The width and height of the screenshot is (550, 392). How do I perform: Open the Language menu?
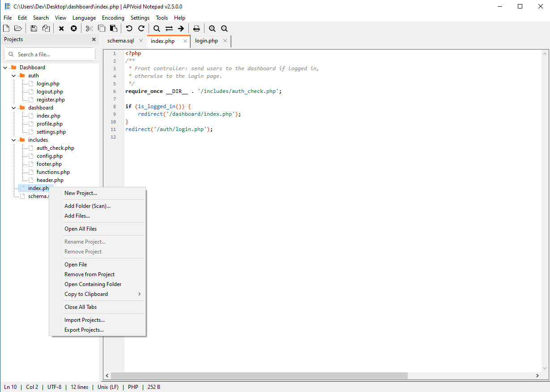(84, 18)
